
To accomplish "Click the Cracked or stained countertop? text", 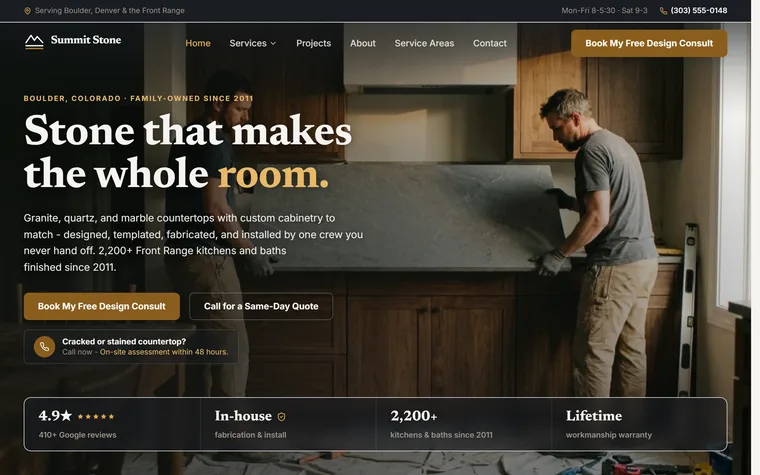I will (124, 341).
